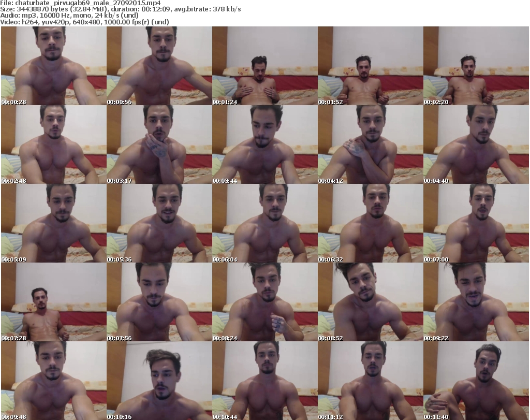Pick the preview frame at 00:06:32
This screenshot has width=530, height=420.
(371, 224)
